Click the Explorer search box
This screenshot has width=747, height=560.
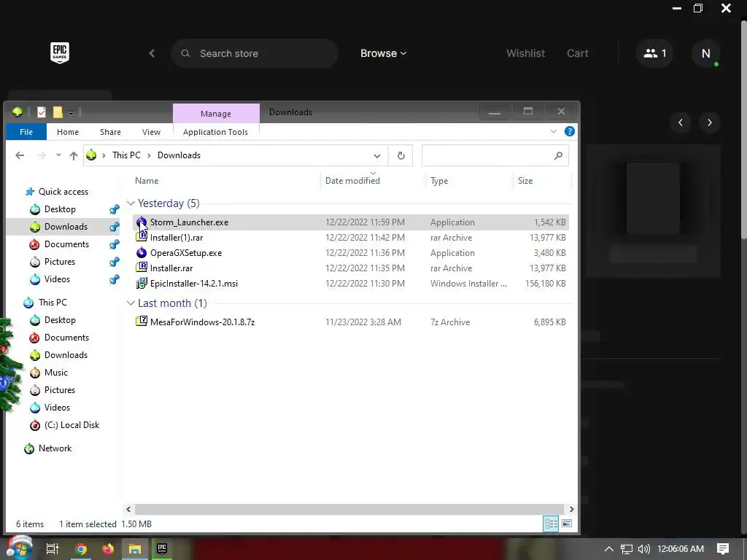click(495, 156)
